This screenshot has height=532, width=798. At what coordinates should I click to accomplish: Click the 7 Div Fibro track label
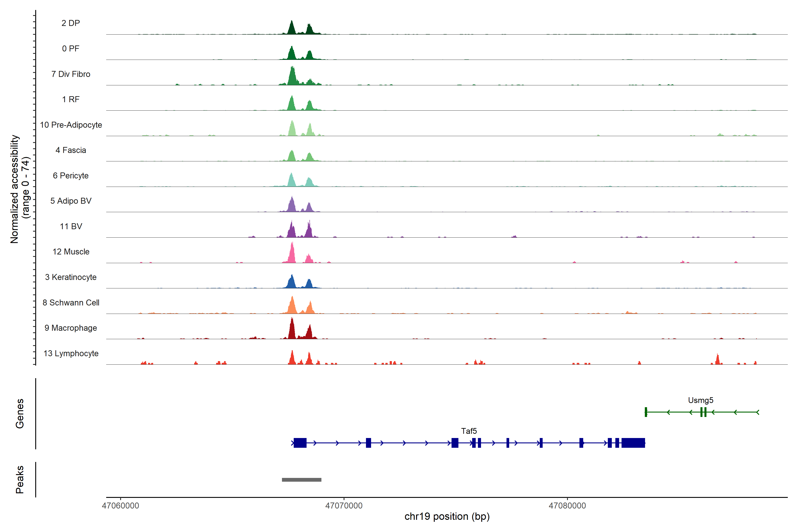click(x=70, y=74)
